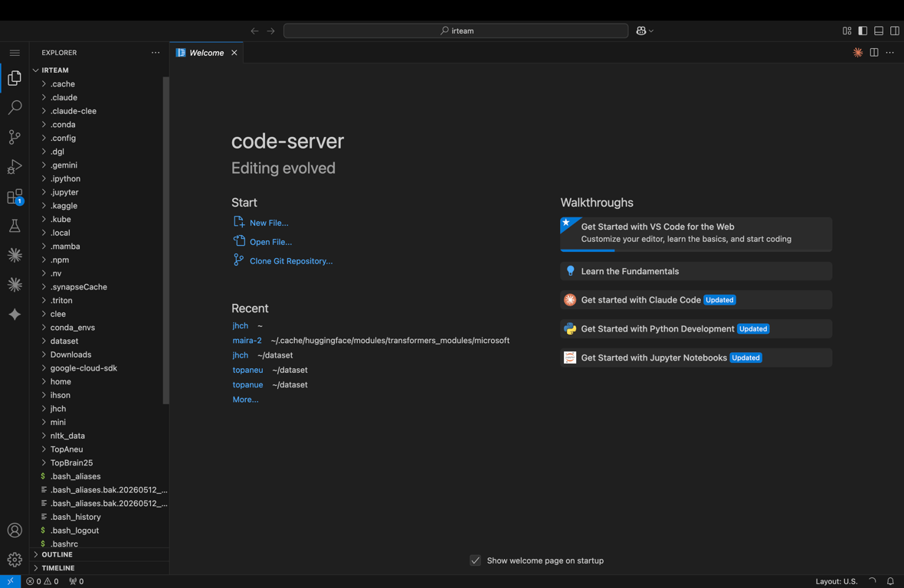Open the Run and Debug view
Screen dimensions: 904x588
click(x=15, y=166)
